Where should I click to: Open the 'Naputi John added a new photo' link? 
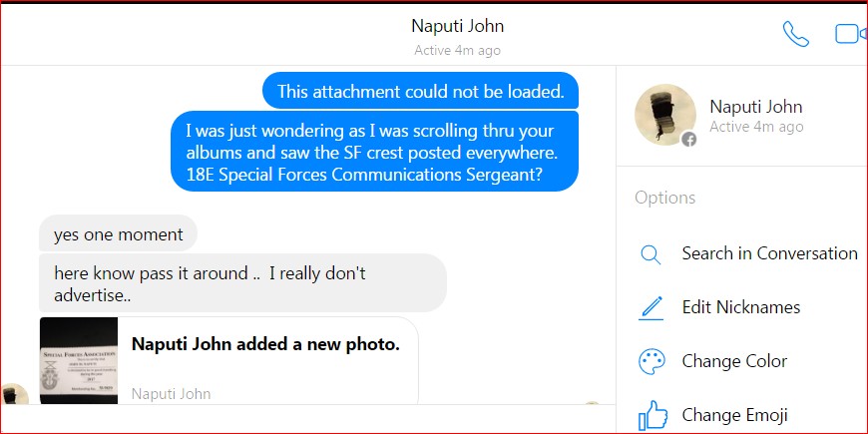click(265, 345)
